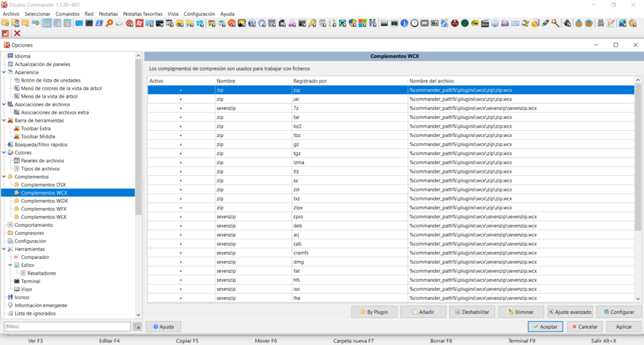Open Ajuste avanzado
The width and height of the screenshot is (644, 345).
pyautogui.click(x=570, y=312)
